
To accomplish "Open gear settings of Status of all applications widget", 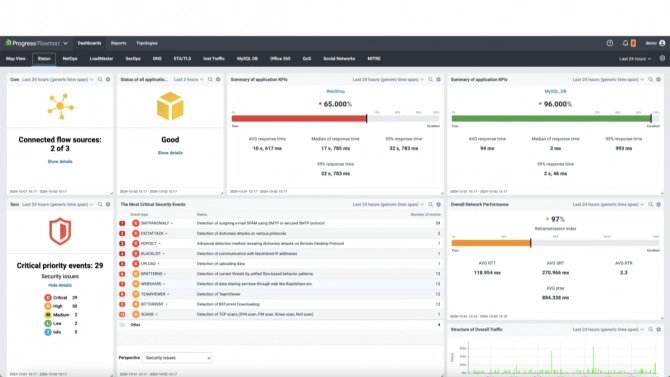I will 218,80.
